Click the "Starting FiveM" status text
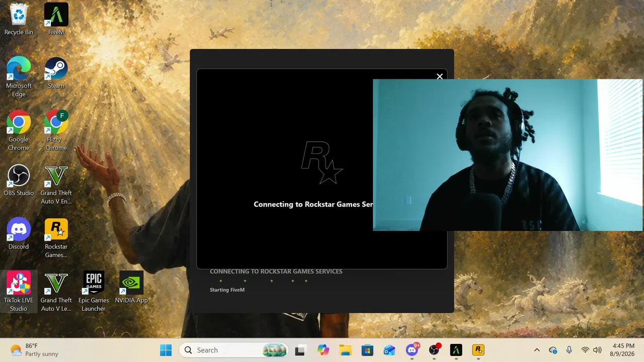This screenshot has height=362, width=644. click(227, 290)
